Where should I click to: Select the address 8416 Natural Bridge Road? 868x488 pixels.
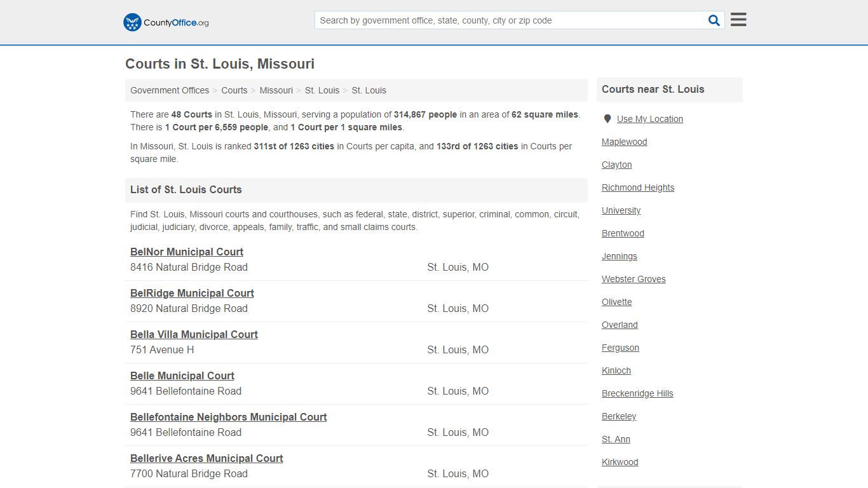pos(189,267)
